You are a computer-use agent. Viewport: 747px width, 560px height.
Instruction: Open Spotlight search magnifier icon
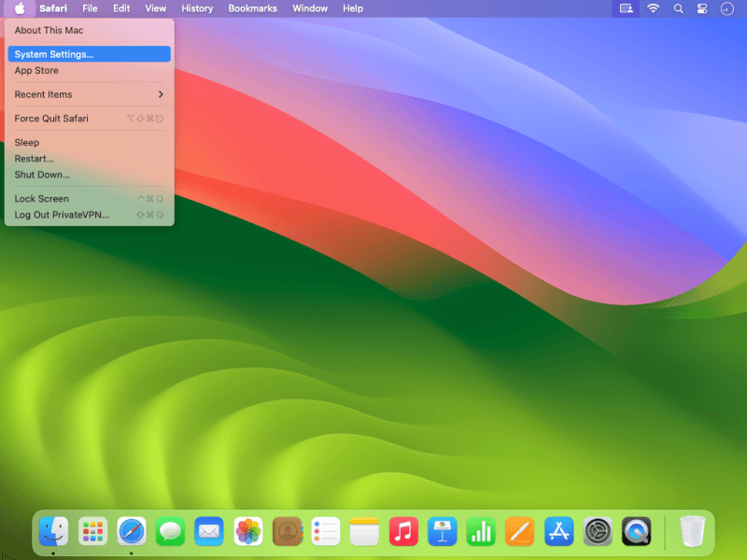pyautogui.click(x=679, y=8)
